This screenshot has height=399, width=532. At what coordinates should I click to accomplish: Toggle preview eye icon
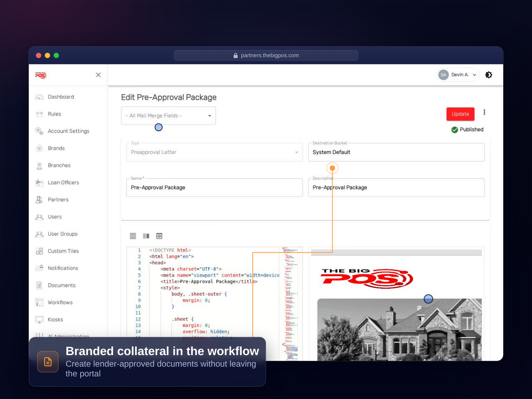pyautogui.click(x=159, y=236)
